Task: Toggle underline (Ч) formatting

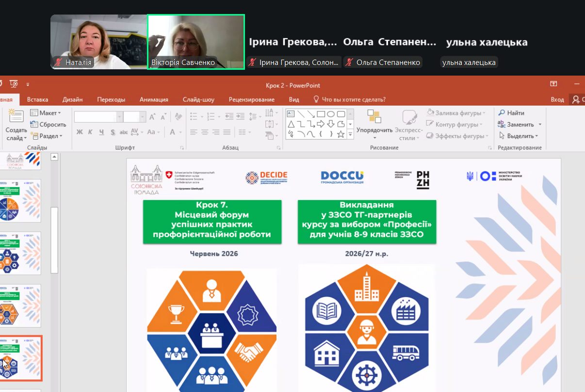Action: tap(101, 132)
